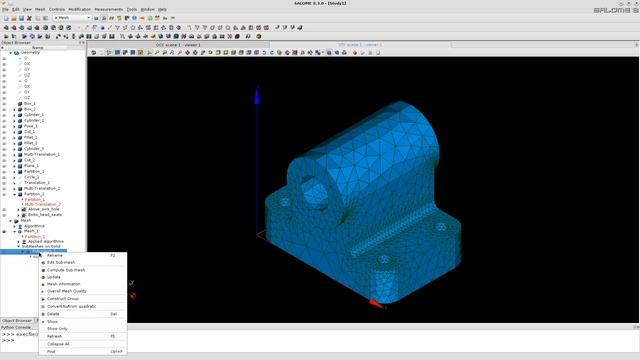Image resolution: width=640 pixels, height=360 pixels.
Task: Toggle eye visibility for Multi-Translation_1
Action: (x=4, y=155)
